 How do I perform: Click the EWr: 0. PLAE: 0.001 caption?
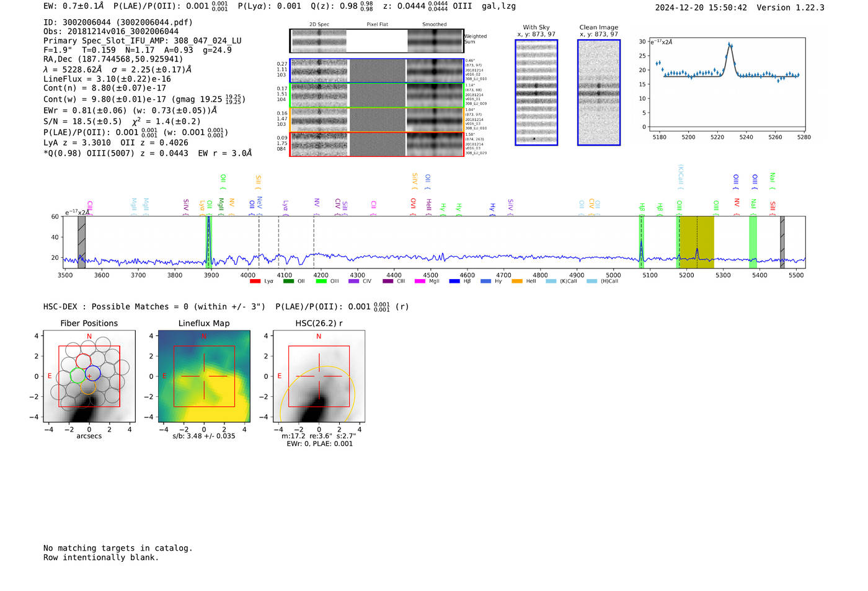319,443
